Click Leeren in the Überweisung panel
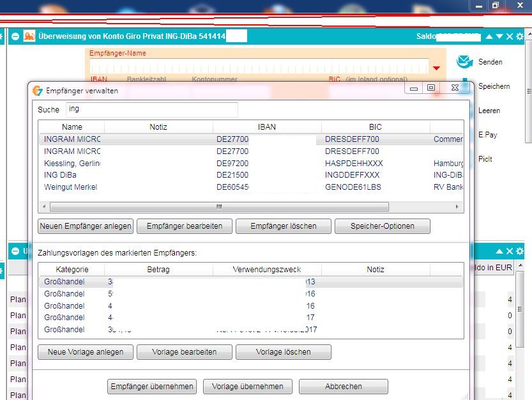This screenshot has height=400, width=532. click(x=489, y=111)
